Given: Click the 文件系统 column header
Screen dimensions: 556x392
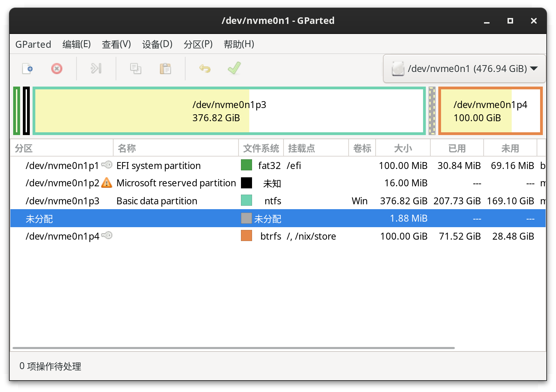Looking at the screenshot, I should 261,148.
